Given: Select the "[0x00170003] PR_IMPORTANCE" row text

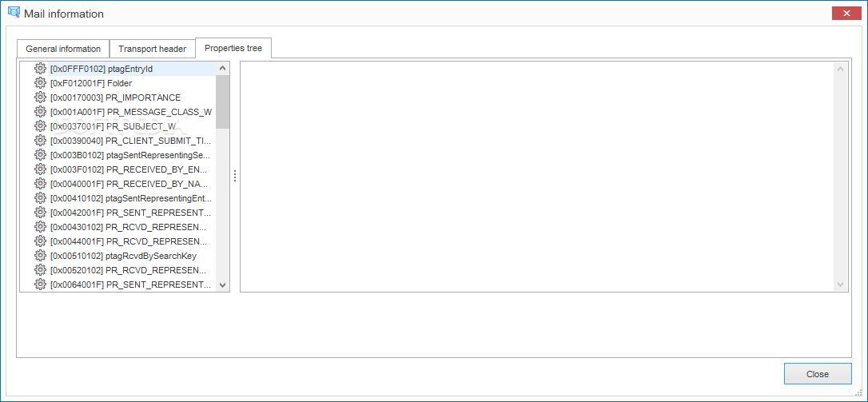Looking at the screenshot, I should click(115, 98).
